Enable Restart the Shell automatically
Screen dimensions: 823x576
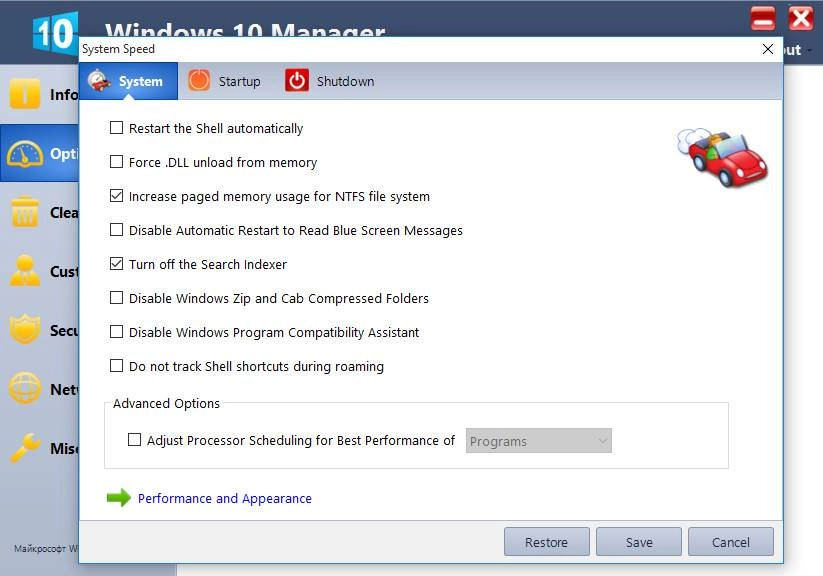117,128
